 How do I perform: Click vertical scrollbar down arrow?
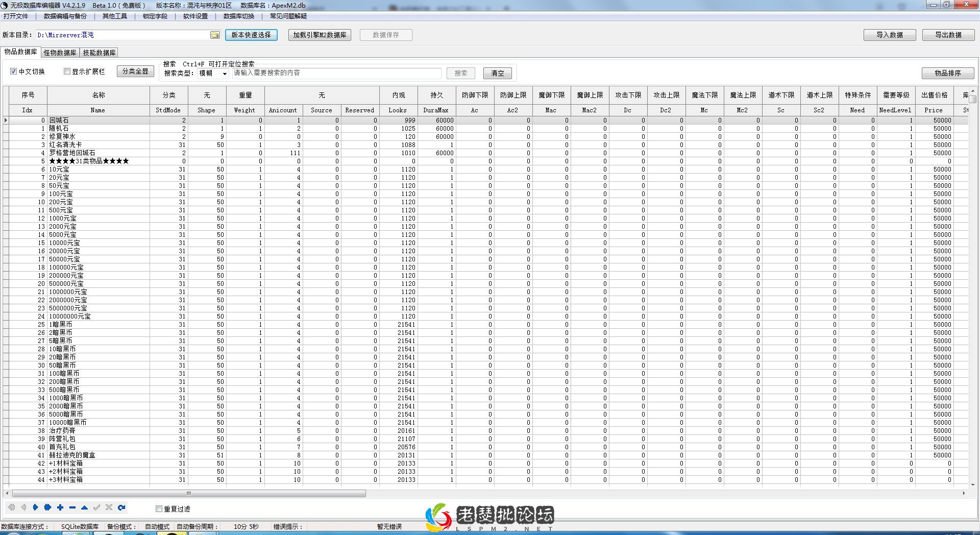(x=973, y=484)
